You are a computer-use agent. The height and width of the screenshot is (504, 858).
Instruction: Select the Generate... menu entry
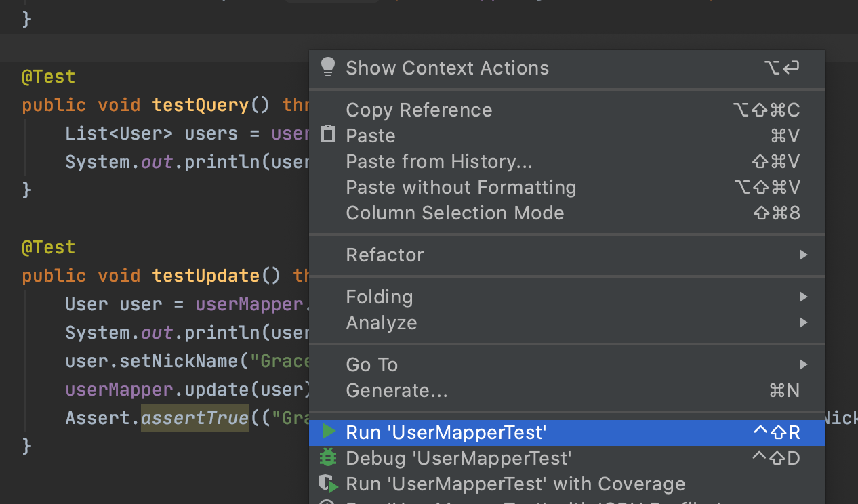(396, 390)
